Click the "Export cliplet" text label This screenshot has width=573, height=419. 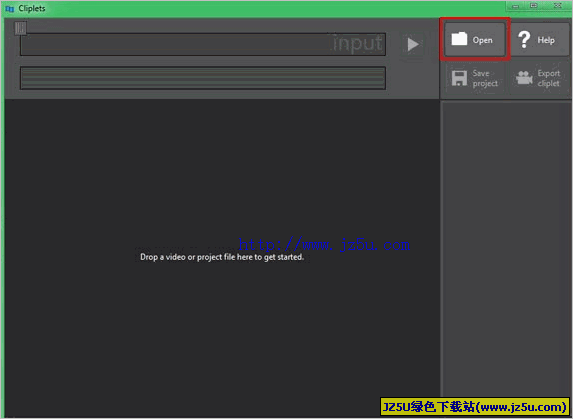pos(549,78)
